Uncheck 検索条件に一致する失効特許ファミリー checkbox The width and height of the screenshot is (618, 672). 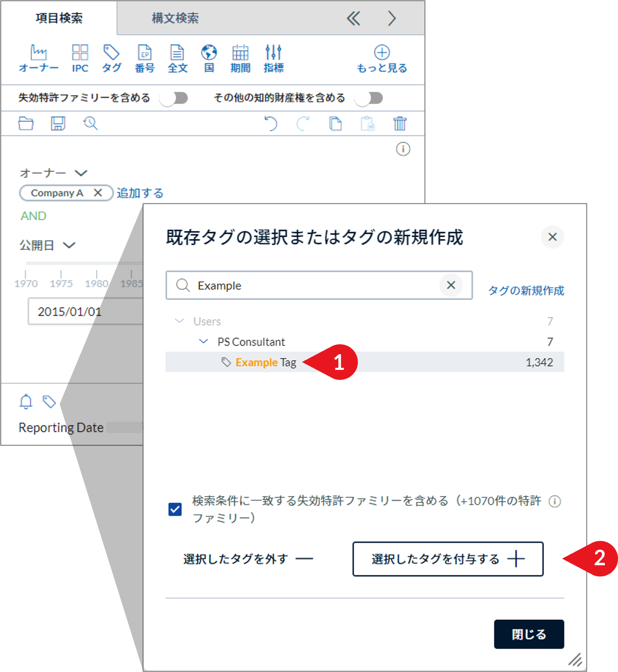point(175,509)
